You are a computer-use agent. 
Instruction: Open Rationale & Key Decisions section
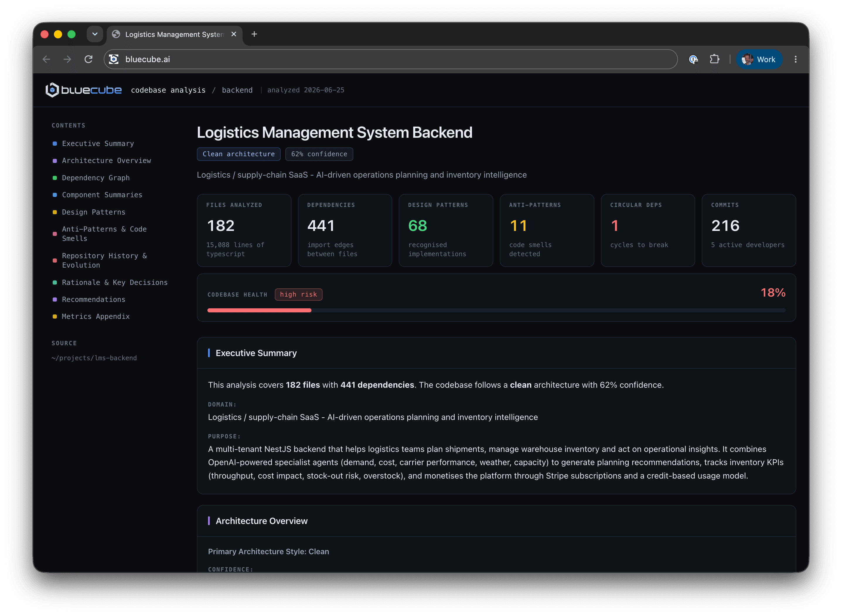115,283
